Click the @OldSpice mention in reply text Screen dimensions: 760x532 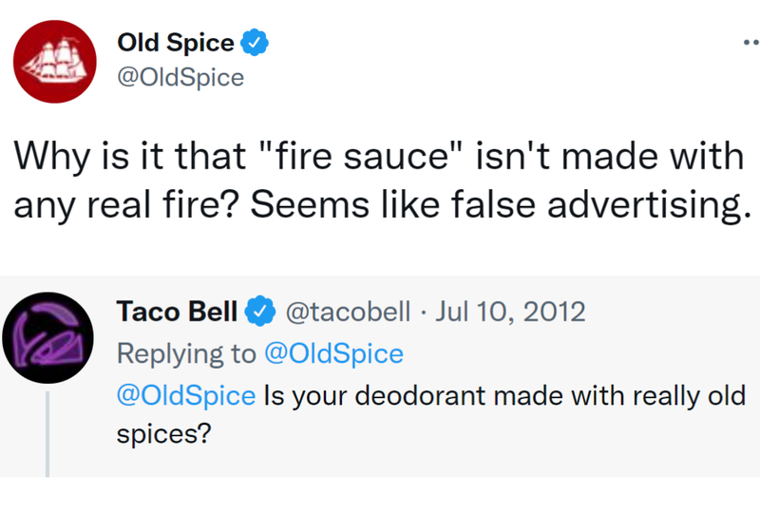[186, 395]
